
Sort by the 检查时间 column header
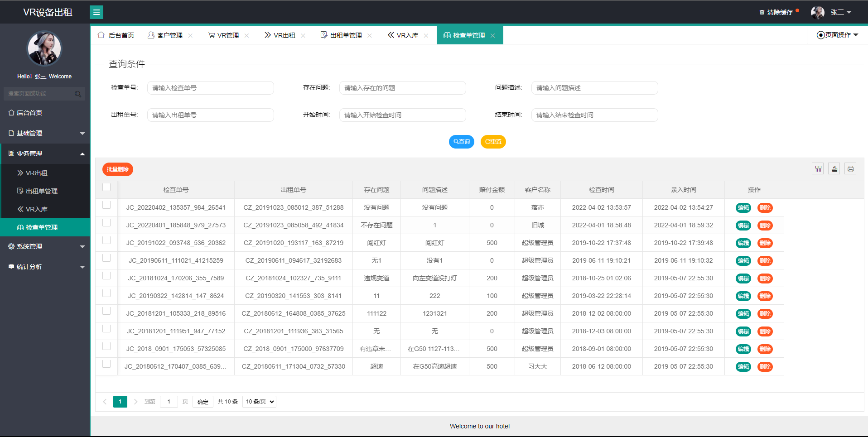coord(602,190)
